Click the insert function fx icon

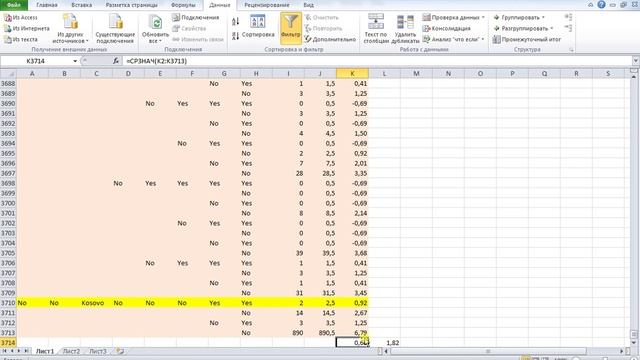pos(116,61)
